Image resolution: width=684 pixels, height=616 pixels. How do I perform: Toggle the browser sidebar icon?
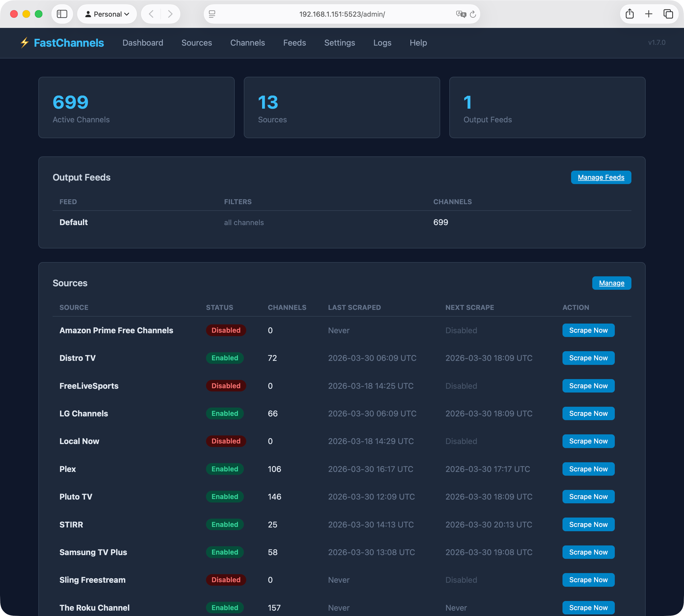62,14
